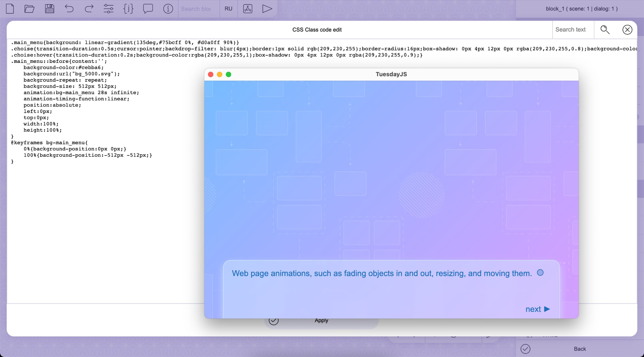
Task: Advance dialog with next link
Action: [x=538, y=309]
